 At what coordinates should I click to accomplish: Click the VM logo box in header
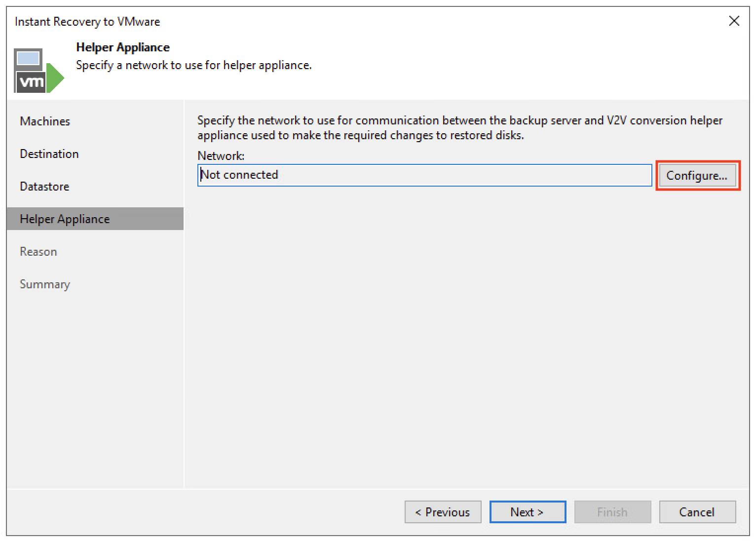point(31,81)
